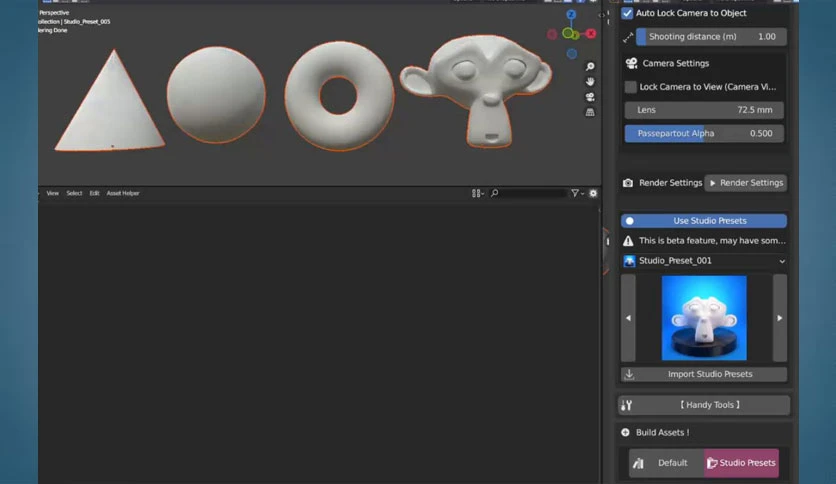Viewport: 836px width, 484px height.
Task: Click the Import Studio Presets button
Action: [x=704, y=374]
